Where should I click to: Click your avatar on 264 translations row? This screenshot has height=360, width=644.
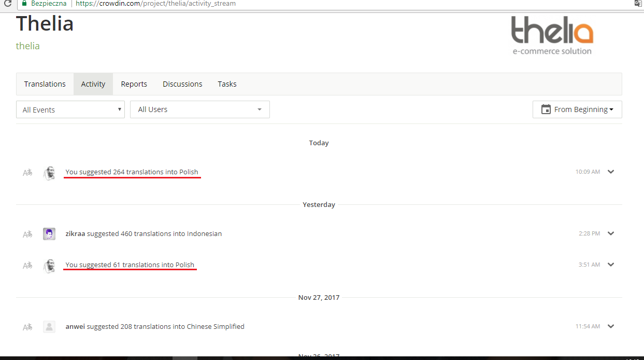(49, 173)
